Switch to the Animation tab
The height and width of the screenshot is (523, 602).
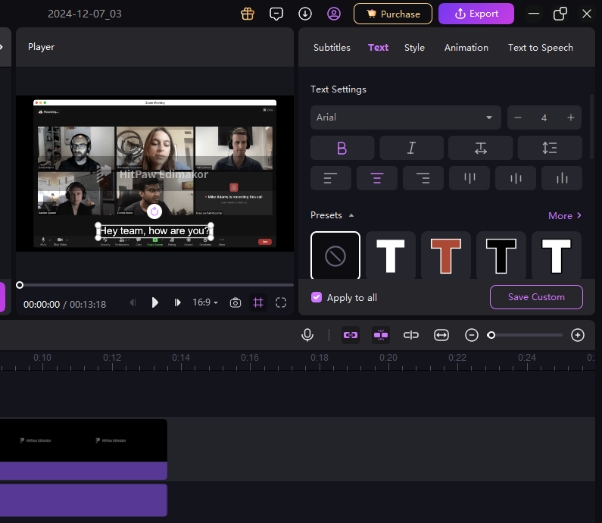pyautogui.click(x=466, y=48)
